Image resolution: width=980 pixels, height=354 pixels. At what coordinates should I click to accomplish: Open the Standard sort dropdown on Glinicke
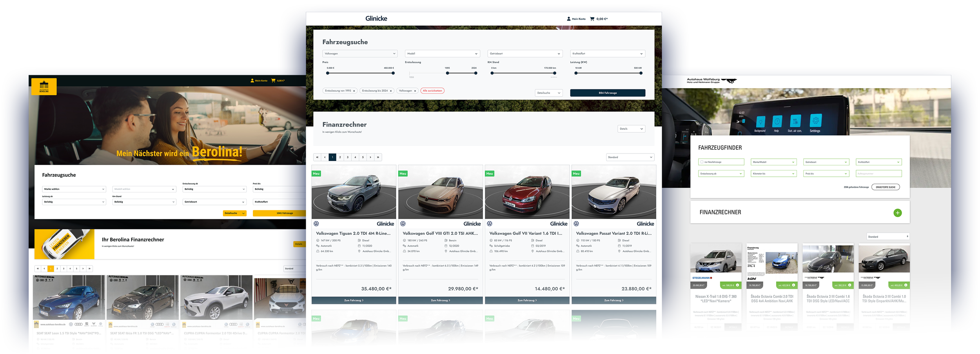(630, 157)
